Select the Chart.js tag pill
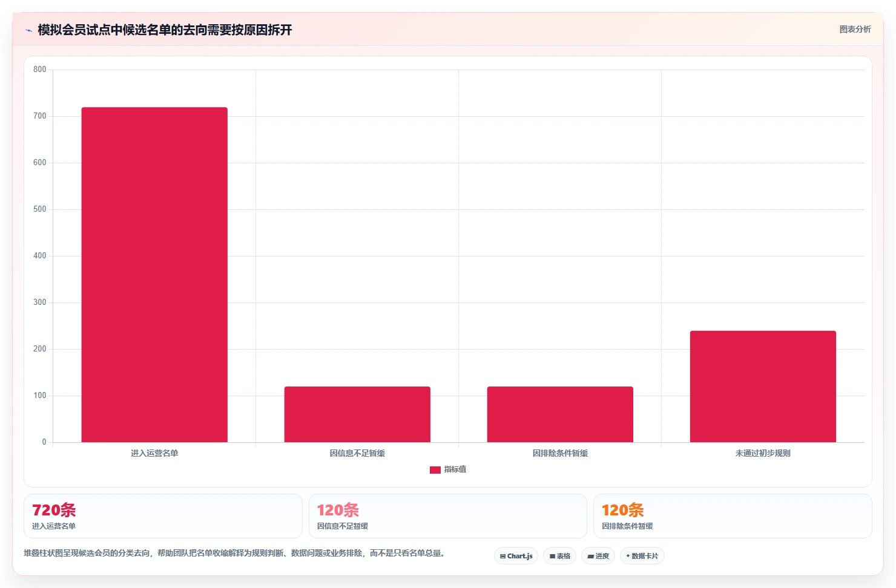This screenshot has width=896, height=588. click(516, 556)
